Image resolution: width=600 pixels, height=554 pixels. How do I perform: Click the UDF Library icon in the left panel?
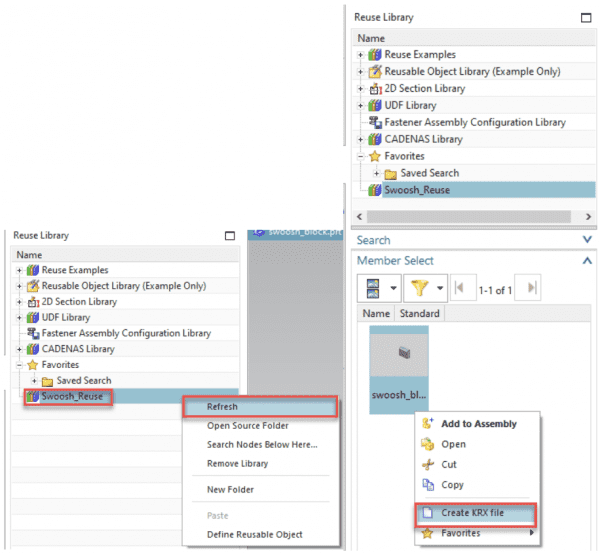[33, 318]
